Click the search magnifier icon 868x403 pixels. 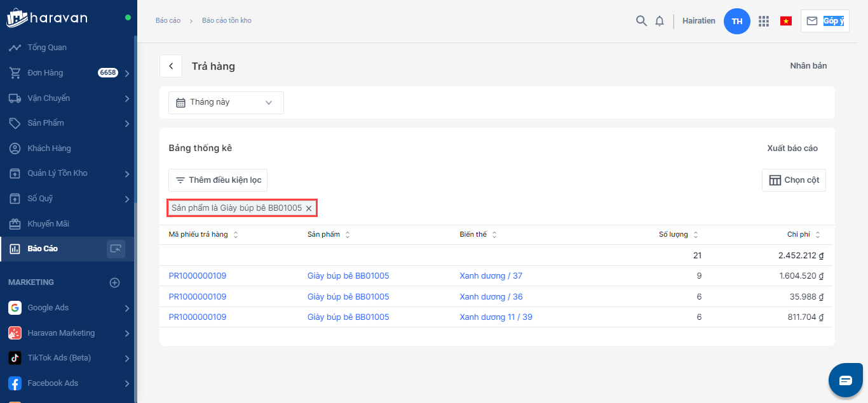(x=641, y=21)
